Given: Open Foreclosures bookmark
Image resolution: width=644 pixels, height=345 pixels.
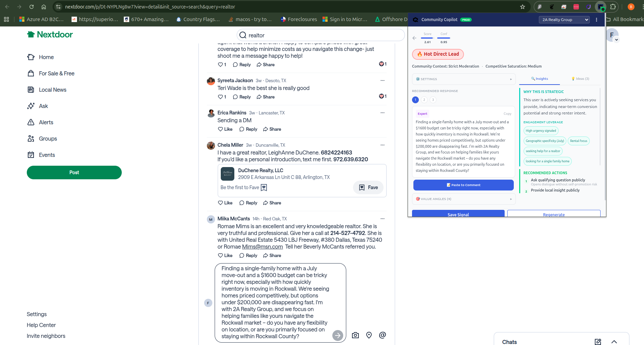Looking at the screenshot, I should [x=299, y=19].
